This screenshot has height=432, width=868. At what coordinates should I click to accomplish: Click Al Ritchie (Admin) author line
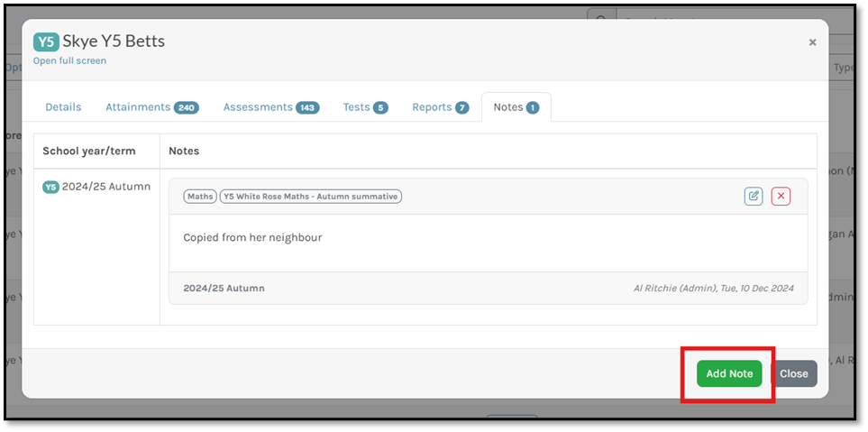coord(714,288)
